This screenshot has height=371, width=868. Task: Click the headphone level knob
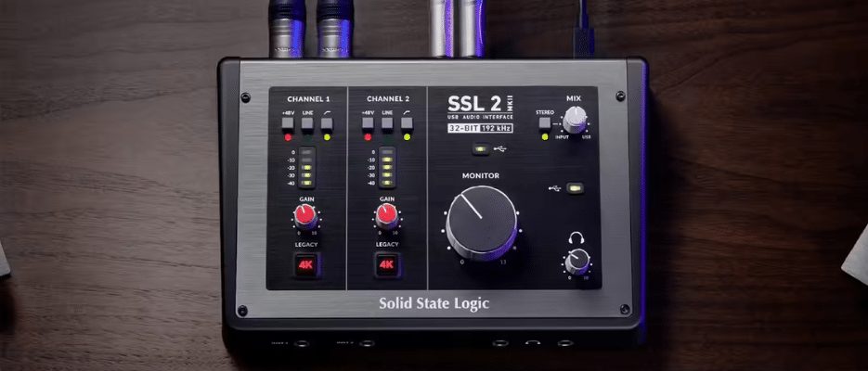coord(577,261)
